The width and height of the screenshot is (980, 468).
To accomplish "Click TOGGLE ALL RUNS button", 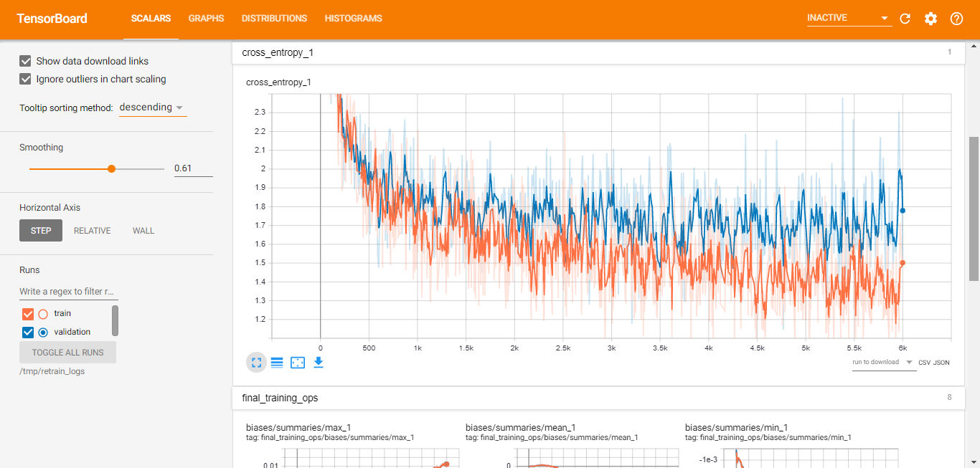I will [67, 353].
